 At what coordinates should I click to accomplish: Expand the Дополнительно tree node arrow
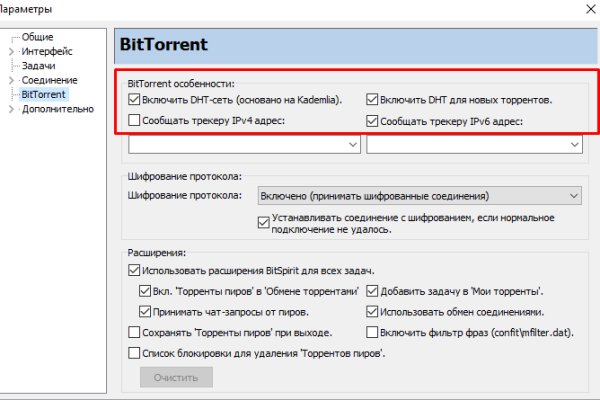pyautogui.click(x=11, y=109)
